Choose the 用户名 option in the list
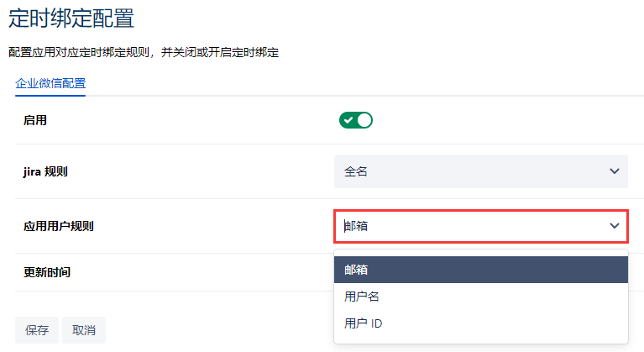The image size is (644, 352). coord(363,297)
